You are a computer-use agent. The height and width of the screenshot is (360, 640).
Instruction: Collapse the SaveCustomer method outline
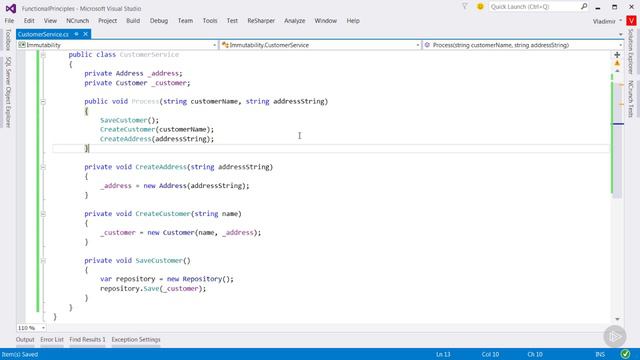pos(43,260)
